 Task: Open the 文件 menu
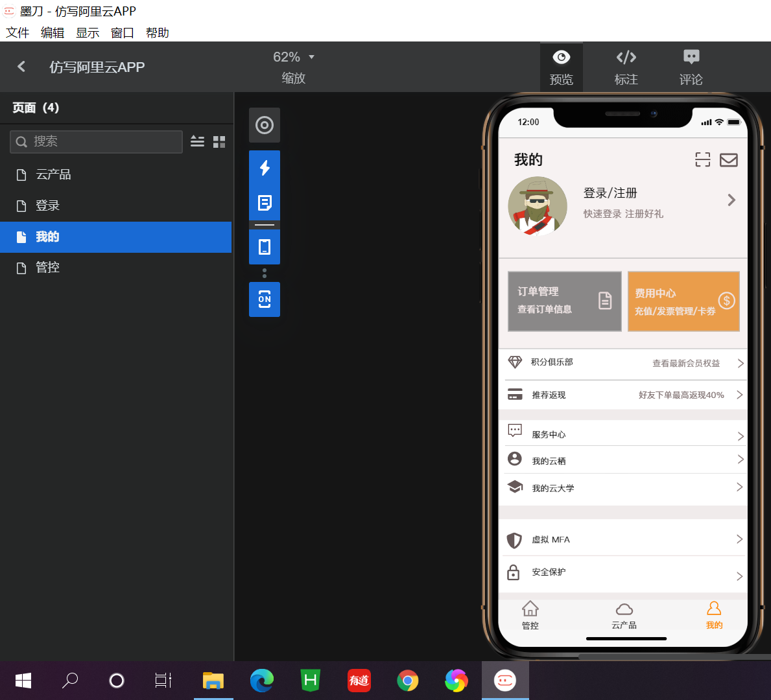coord(18,32)
